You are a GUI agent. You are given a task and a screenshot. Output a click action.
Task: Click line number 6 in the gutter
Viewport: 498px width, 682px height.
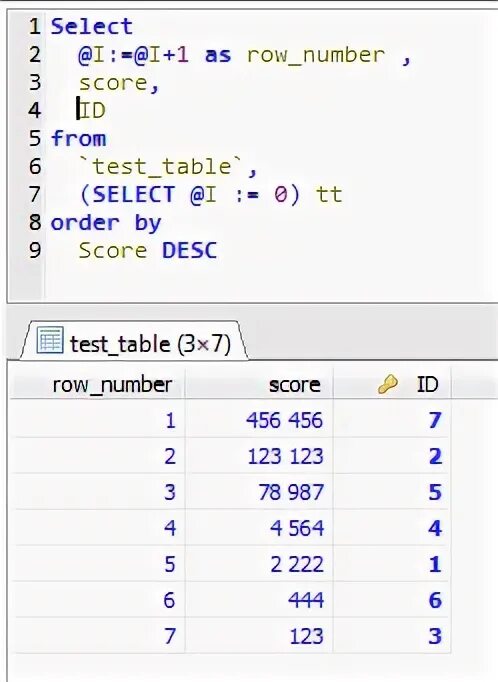coord(35,167)
